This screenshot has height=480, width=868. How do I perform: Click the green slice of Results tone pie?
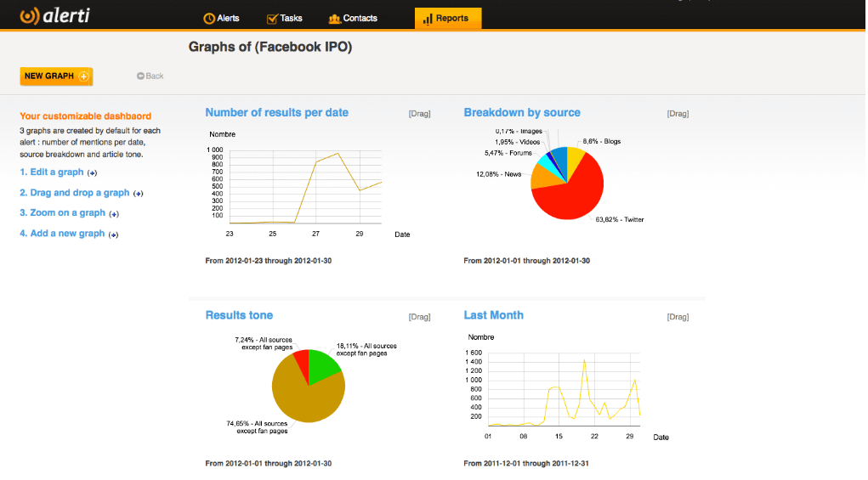click(x=323, y=366)
